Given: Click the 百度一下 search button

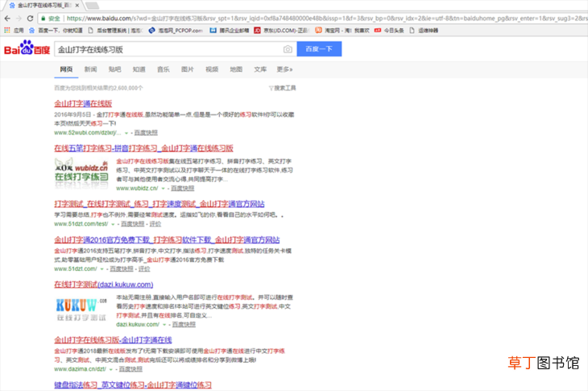Looking at the screenshot, I should coord(319,49).
